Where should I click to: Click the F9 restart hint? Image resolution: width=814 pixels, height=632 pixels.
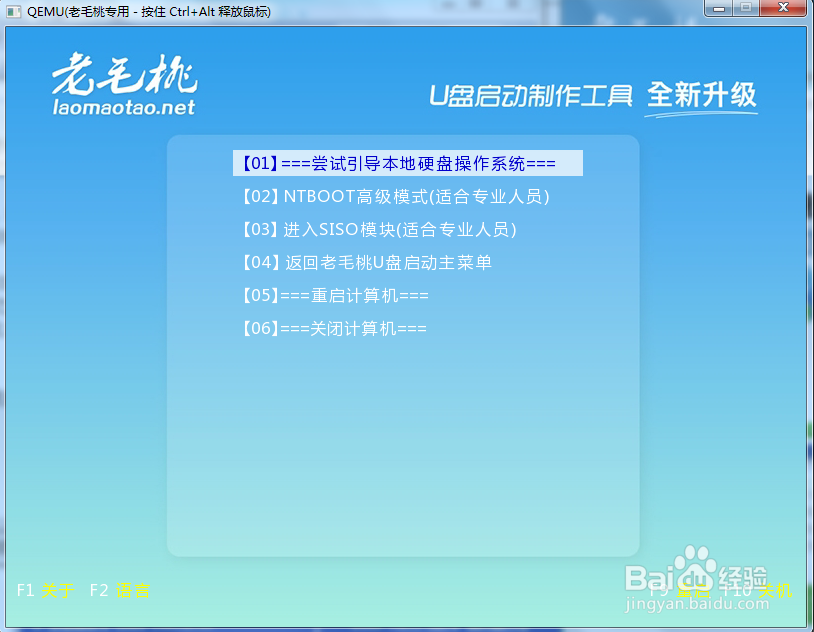(680, 590)
